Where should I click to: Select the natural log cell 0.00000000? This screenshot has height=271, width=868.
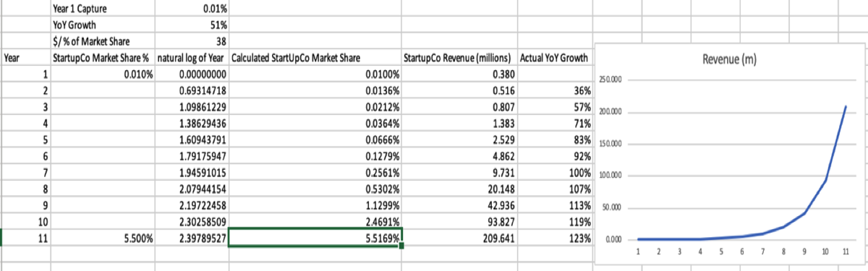[x=192, y=74]
